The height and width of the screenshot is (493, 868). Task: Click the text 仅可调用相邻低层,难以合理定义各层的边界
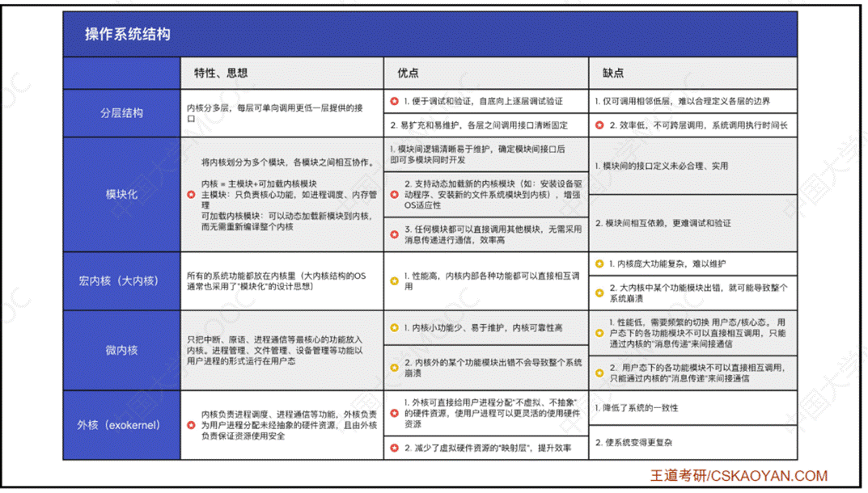(683, 101)
